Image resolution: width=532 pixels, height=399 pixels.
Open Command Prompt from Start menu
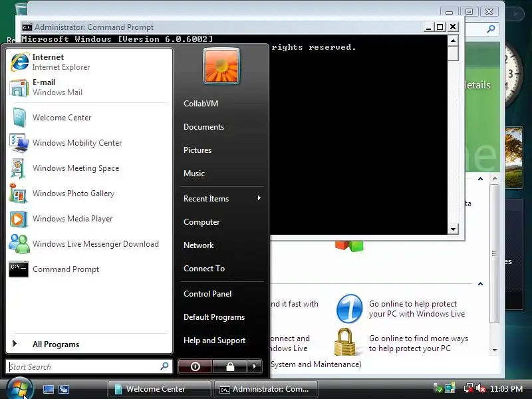click(x=89, y=269)
